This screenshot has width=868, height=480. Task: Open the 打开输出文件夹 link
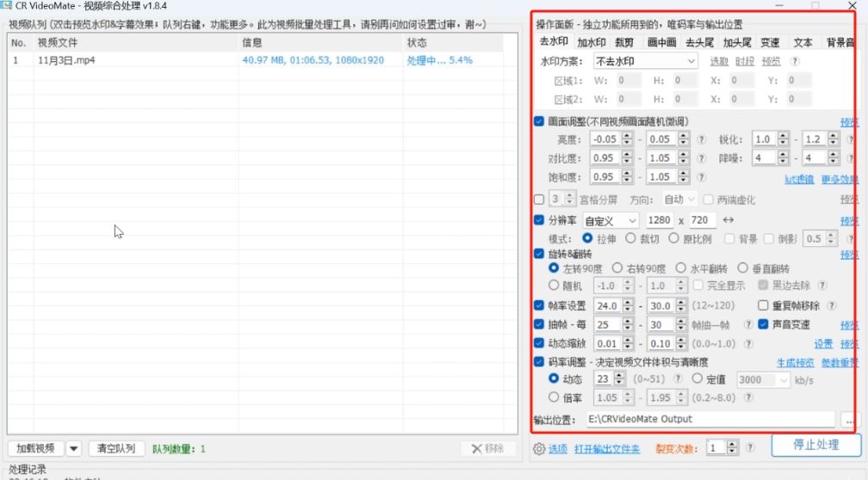(x=607, y=449)
